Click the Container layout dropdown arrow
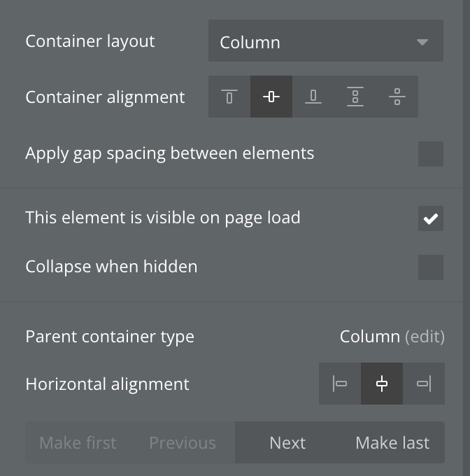The image size is (470, 476). pos(422,42)
